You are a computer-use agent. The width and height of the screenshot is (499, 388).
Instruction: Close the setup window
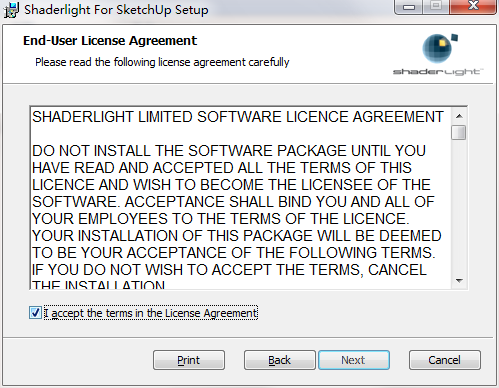click(473, 6)
